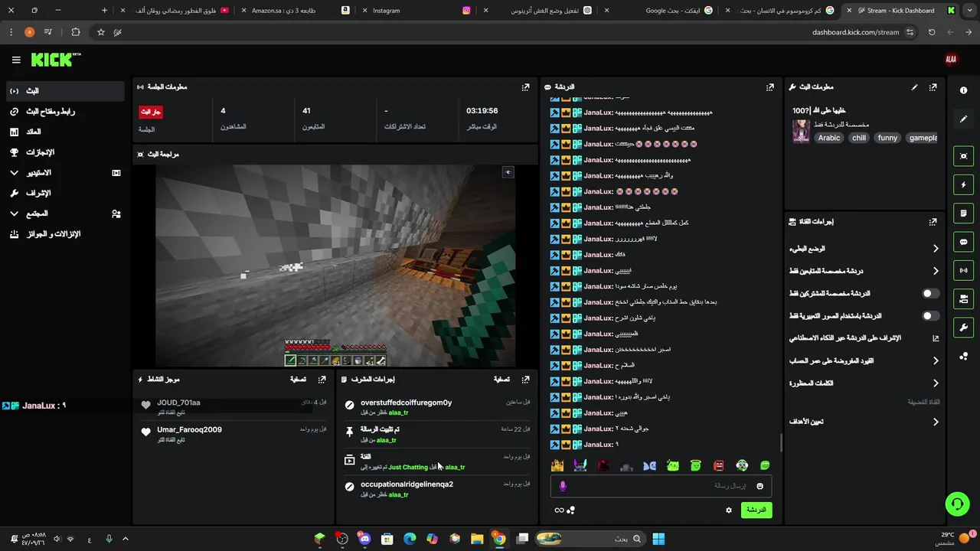Open chat settings gear icon
The image size is (980, 551).
[x=729, y=510]
